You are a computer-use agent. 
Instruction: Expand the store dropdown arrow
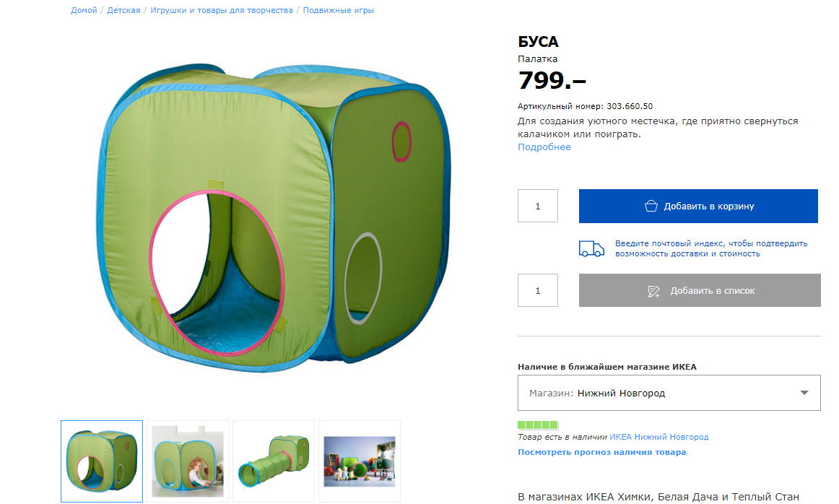pyautogui.click(x=804, y=393)
